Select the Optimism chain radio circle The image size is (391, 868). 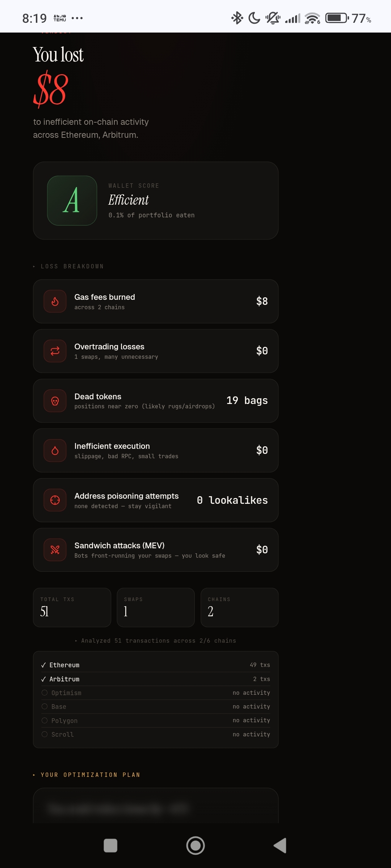[x=45, y=693]
